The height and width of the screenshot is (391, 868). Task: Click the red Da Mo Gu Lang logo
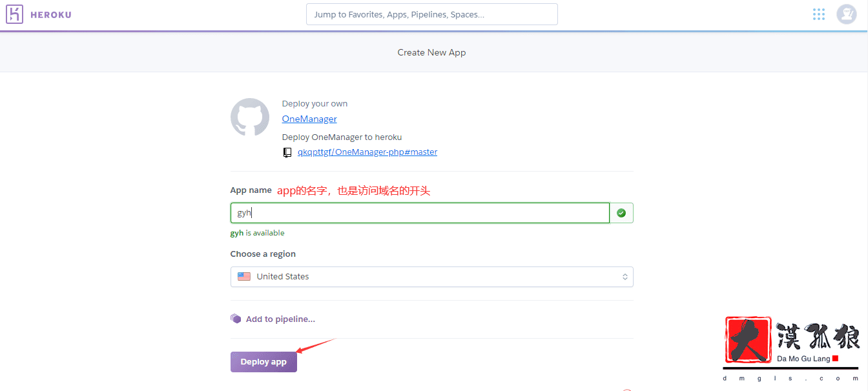pos(749,339)
